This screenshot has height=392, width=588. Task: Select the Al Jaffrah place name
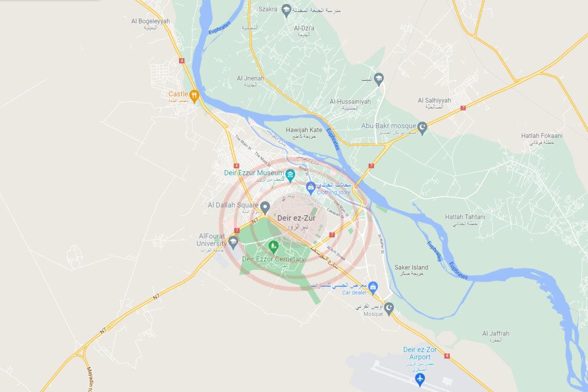tap(496, 334)
